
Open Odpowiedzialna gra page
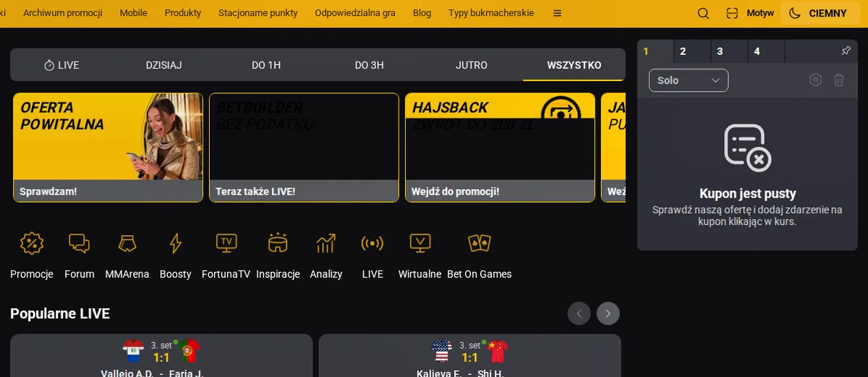355,13
